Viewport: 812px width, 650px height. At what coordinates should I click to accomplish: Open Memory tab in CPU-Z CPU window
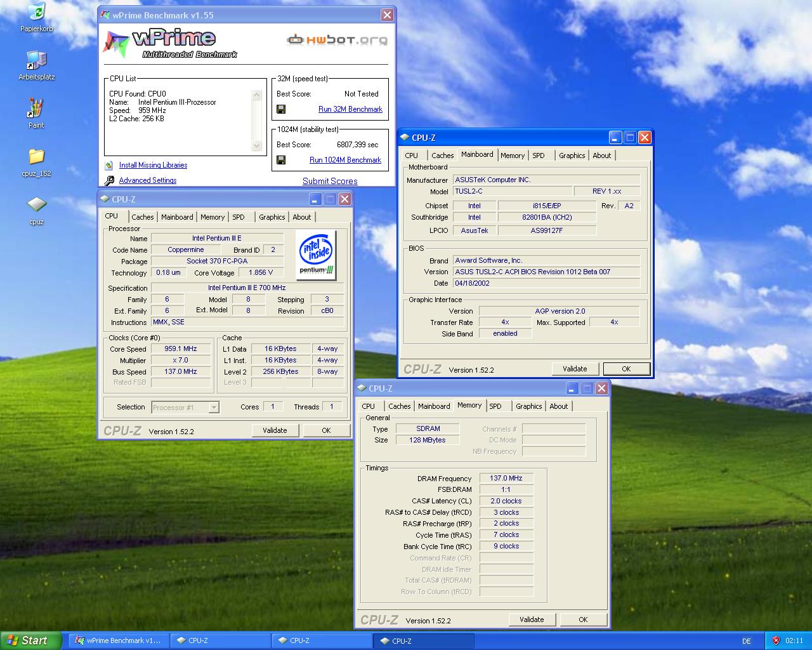pyautogui.click(x=213, y=217)
